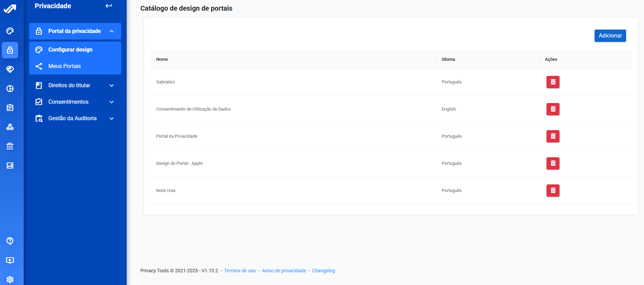Open the Changelog link
The height and width of the screenshot is (285, 644).
(323, 271)
